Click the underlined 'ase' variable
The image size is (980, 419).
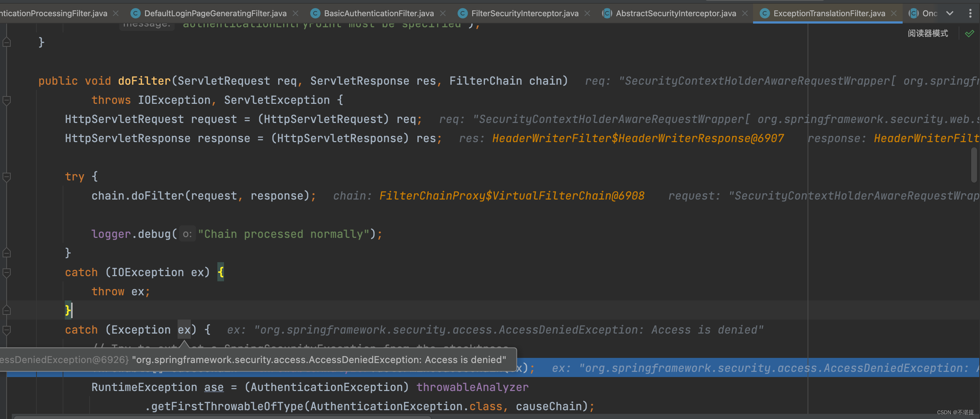pyautogui.click(x=214, y=387)
